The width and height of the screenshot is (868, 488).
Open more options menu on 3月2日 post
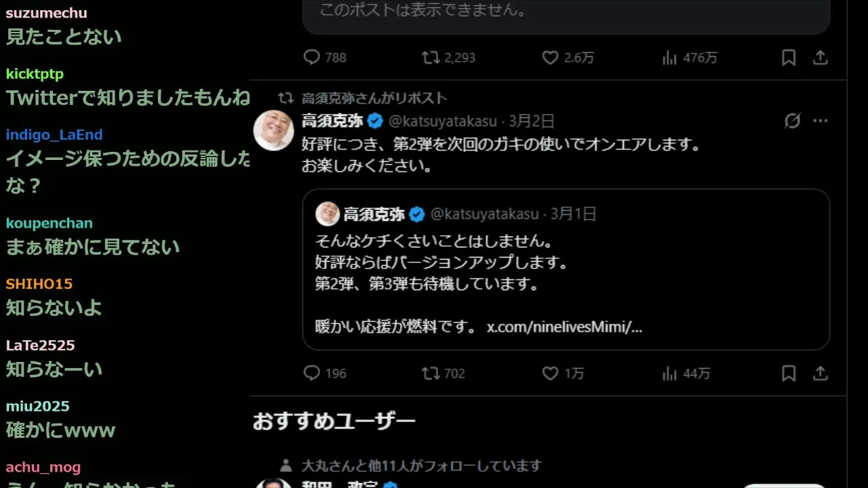click(821, 121)
